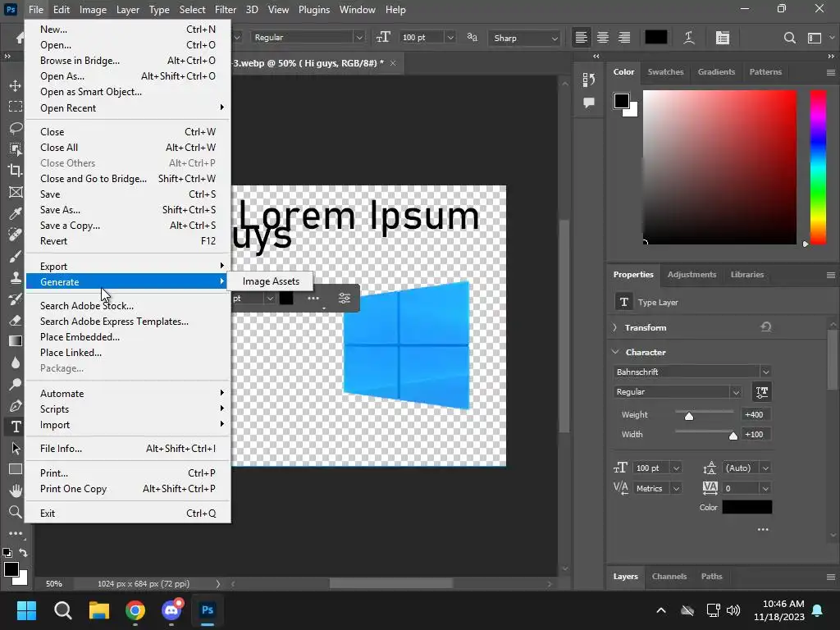Viewport: 840px width, 630px height.
Task: Open Bahnschrift font family dropdown
Action: (765, 372)
